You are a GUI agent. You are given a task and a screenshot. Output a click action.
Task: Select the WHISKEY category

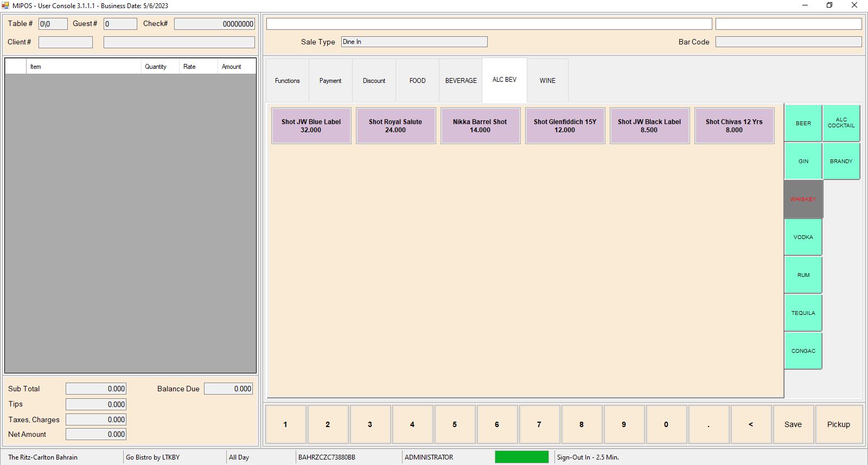[x=803, y=199]
